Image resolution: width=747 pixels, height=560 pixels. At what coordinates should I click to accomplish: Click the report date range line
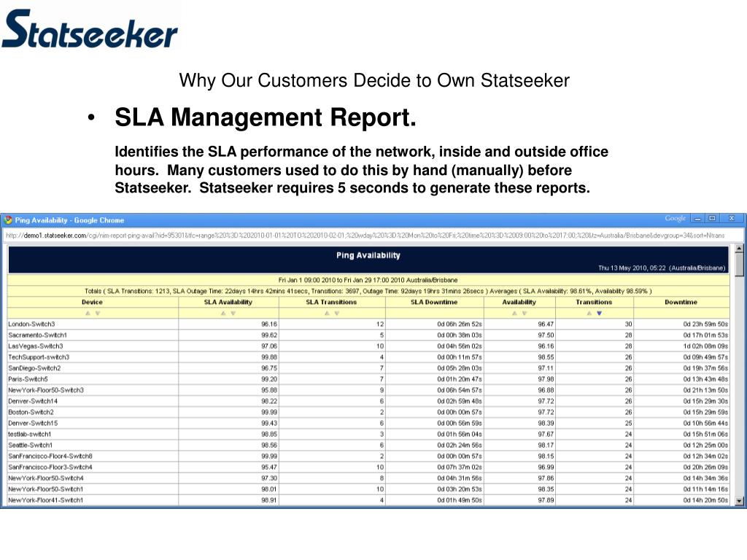click(368, 280)
